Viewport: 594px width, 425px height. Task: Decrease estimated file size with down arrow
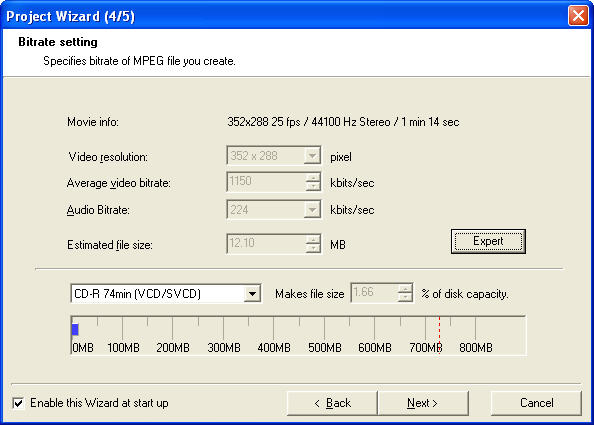coord(313,248)
